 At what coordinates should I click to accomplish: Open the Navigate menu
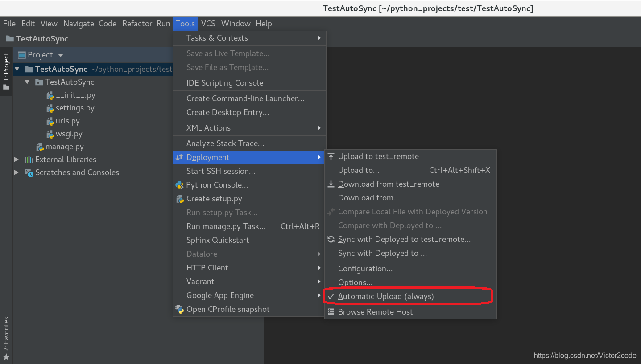pos(79,24)
